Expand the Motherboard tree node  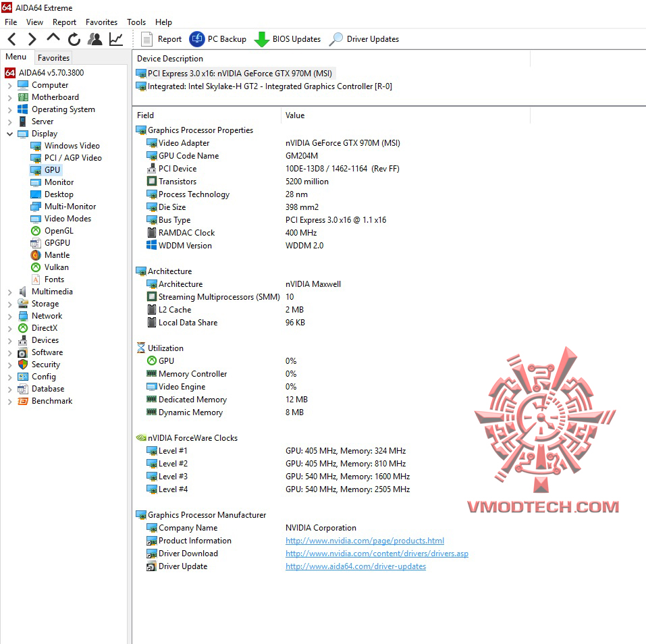(x=10, y=98)
